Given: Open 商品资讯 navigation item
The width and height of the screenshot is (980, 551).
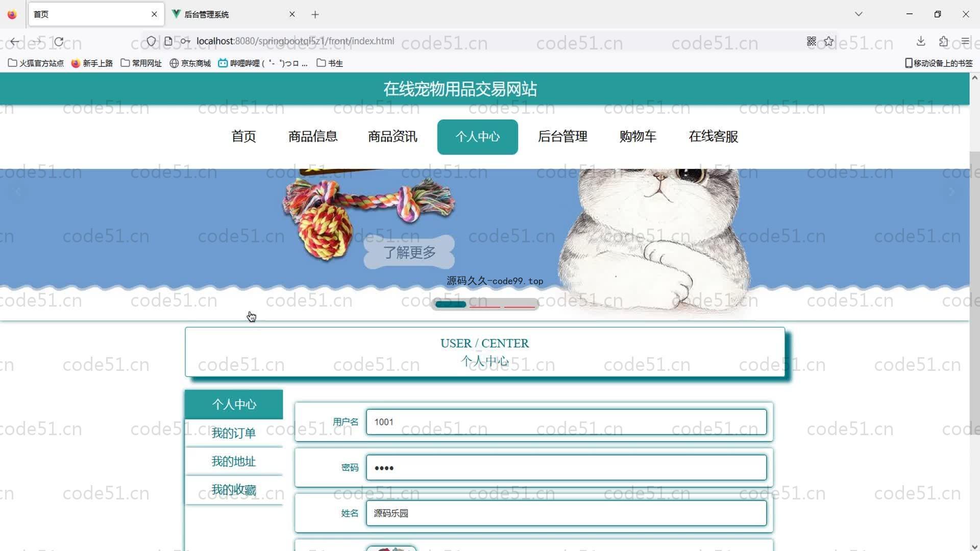Looking at the screenshot, I should 393,137.
